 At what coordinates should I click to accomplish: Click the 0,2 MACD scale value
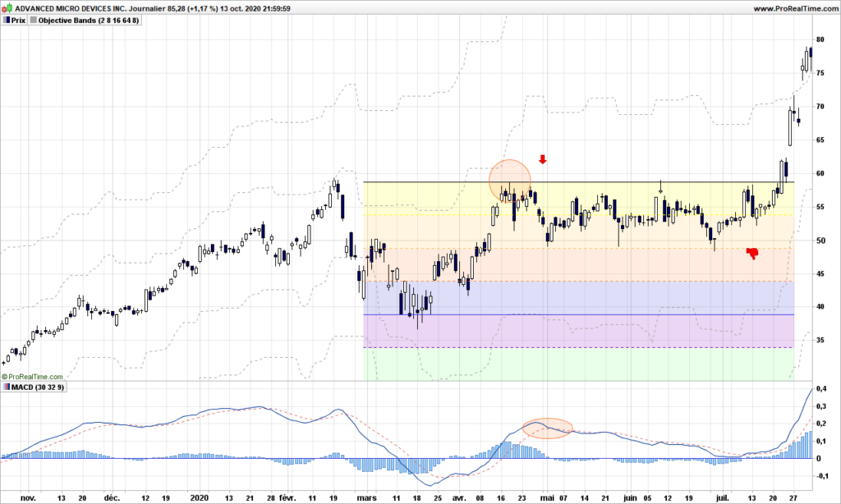click(821, 424)
